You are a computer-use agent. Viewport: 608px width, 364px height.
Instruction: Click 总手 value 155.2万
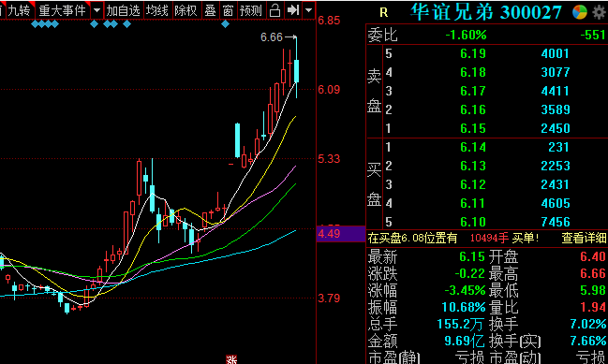(x=461, y=324)
